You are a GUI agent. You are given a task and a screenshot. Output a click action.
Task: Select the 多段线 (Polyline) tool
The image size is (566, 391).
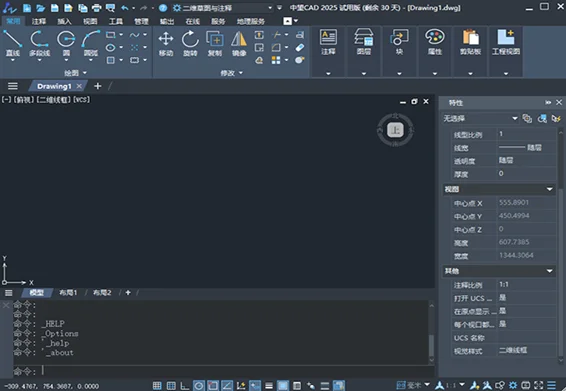point(39,43)
